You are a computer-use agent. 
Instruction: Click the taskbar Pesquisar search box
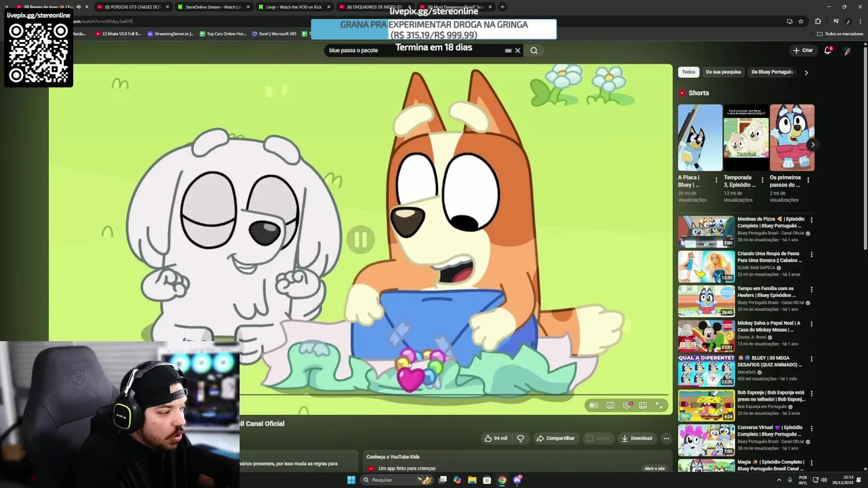point(397,480)
